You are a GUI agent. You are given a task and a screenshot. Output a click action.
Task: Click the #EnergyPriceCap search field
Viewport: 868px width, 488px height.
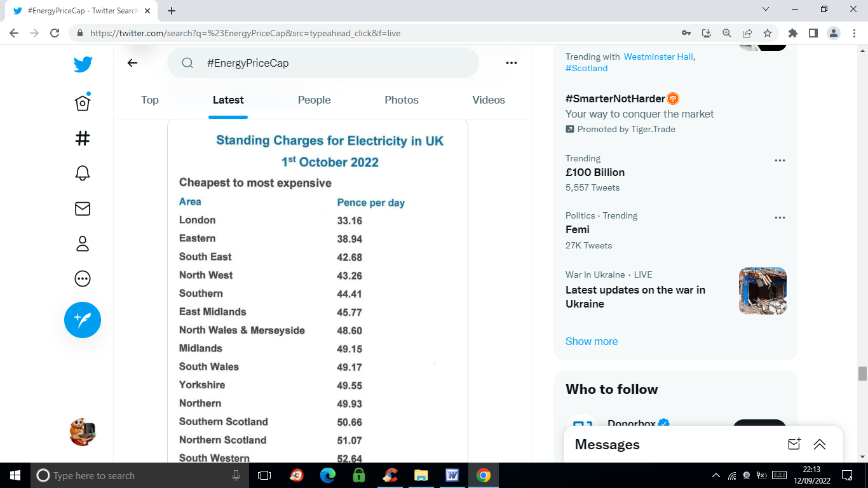(330, 63)
